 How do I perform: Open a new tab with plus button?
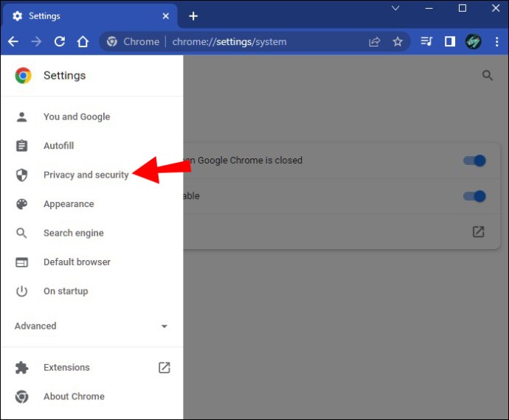[193, 16]
